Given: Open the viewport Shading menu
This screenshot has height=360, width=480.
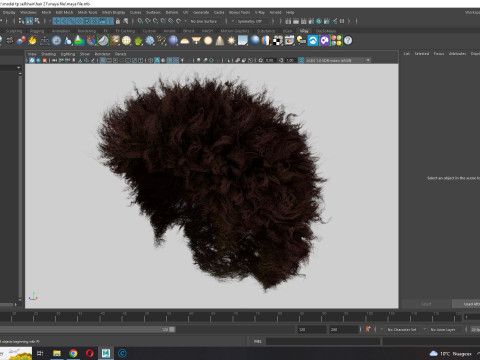Looking at the screenshot, I should coord(48,54).
